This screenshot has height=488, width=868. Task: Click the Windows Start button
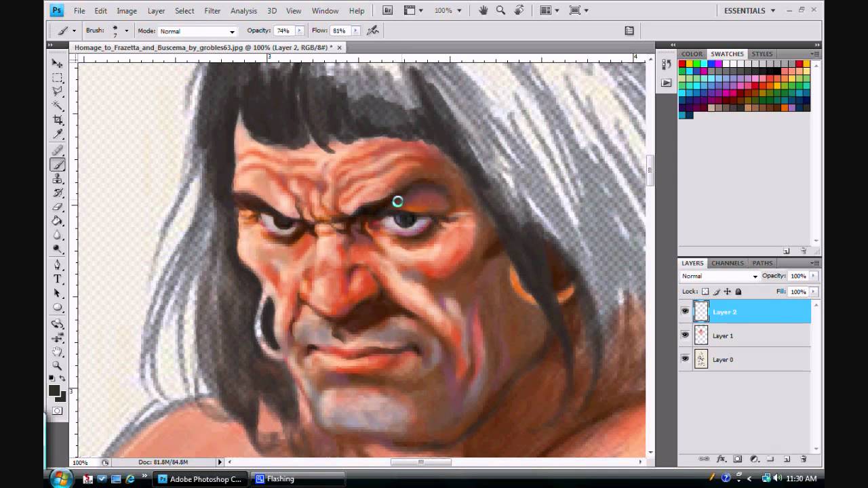(60, 479)
